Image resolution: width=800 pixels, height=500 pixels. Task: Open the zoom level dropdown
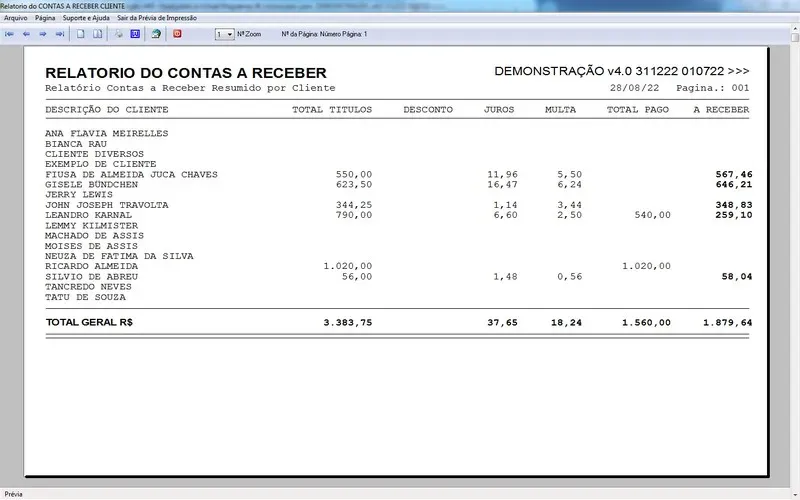coord(225,34)
